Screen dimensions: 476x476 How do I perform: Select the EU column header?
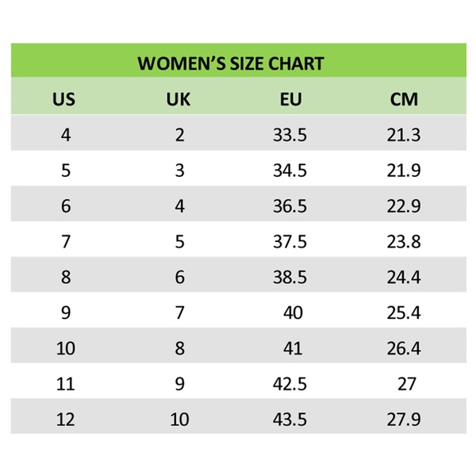[x=290, y=100]
